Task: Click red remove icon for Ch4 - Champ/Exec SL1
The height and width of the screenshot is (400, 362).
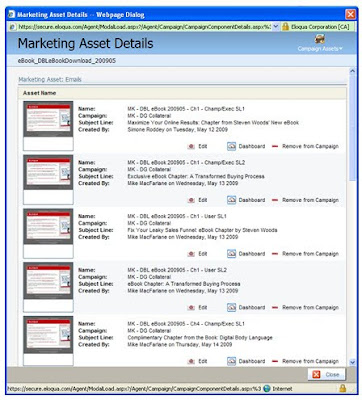Action: click(x=275, y=361)
